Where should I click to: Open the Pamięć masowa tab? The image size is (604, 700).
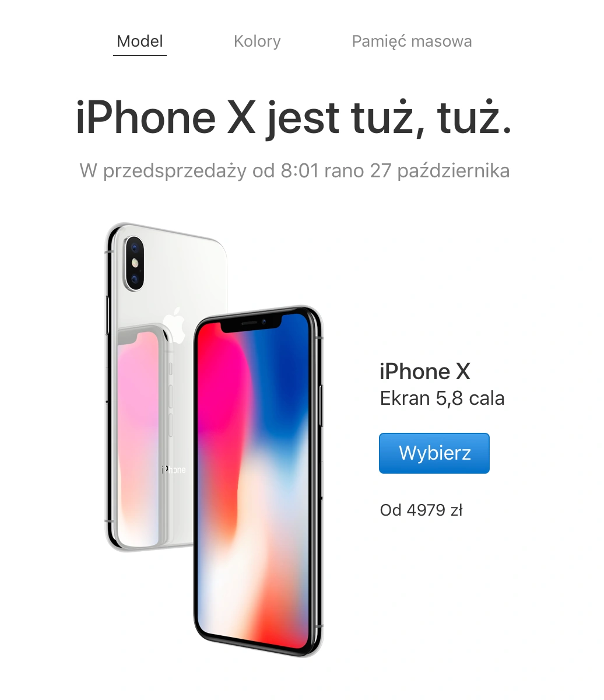[412, 41]
